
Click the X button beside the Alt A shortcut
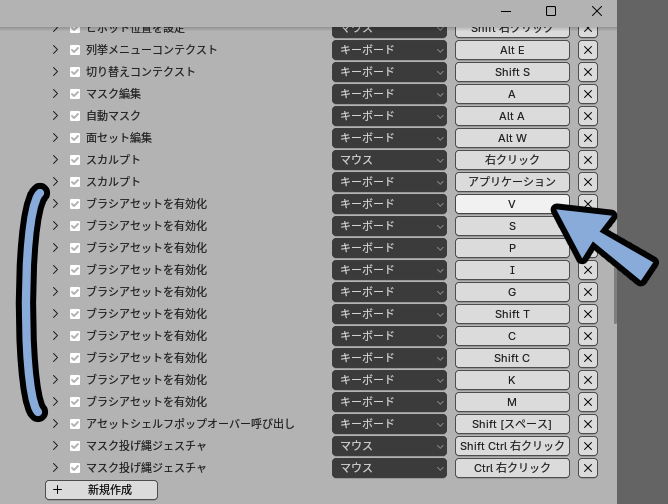click(x=588, y=116)
